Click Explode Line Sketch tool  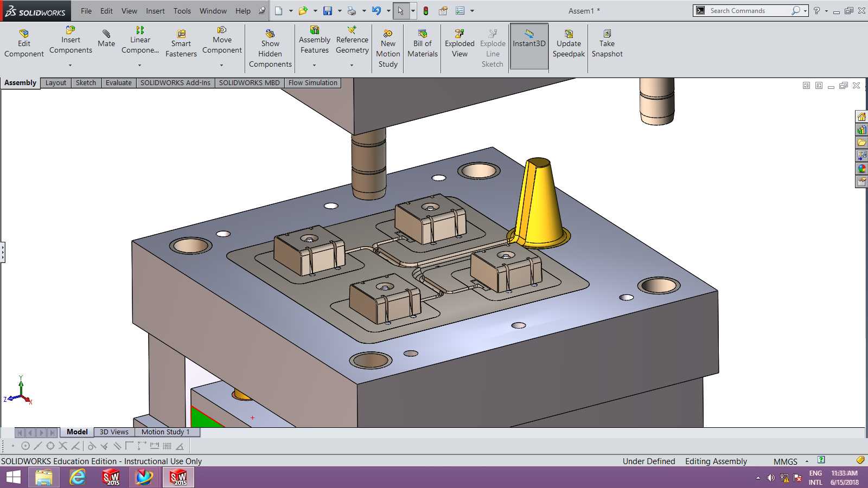tap(493, 49)
